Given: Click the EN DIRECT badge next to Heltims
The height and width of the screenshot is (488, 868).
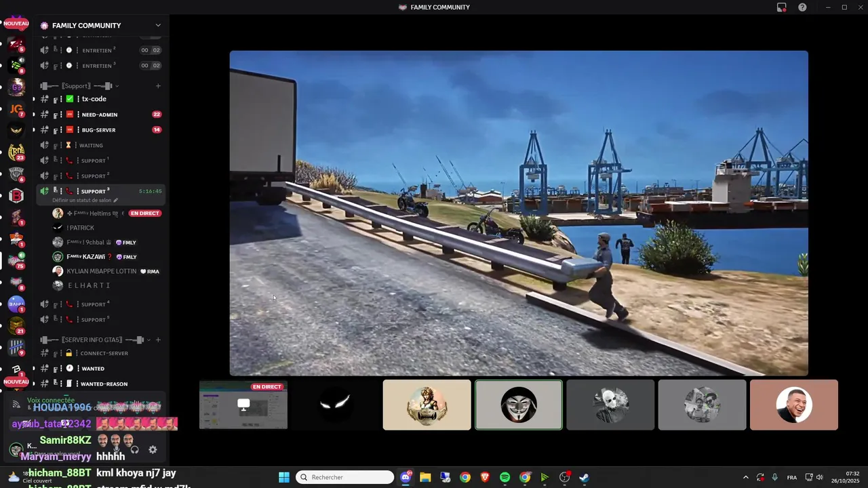Looking at the screenshot, I should click(144, 213).
